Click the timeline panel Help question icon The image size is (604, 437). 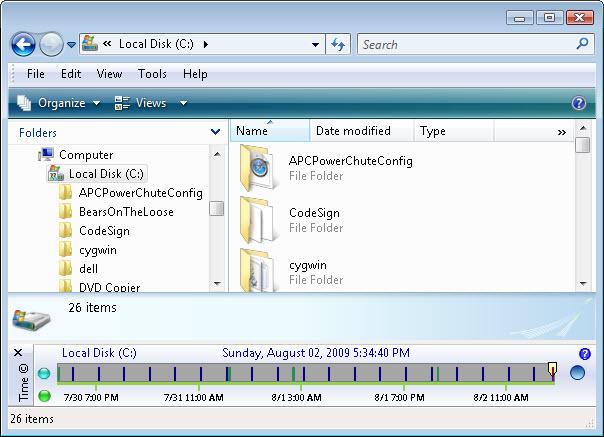click(x=585, y=353)
